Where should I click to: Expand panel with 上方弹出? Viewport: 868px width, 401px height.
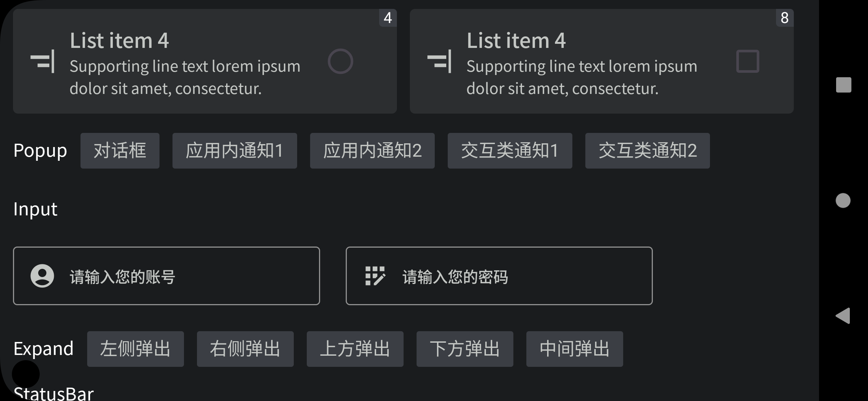point(355,349)
